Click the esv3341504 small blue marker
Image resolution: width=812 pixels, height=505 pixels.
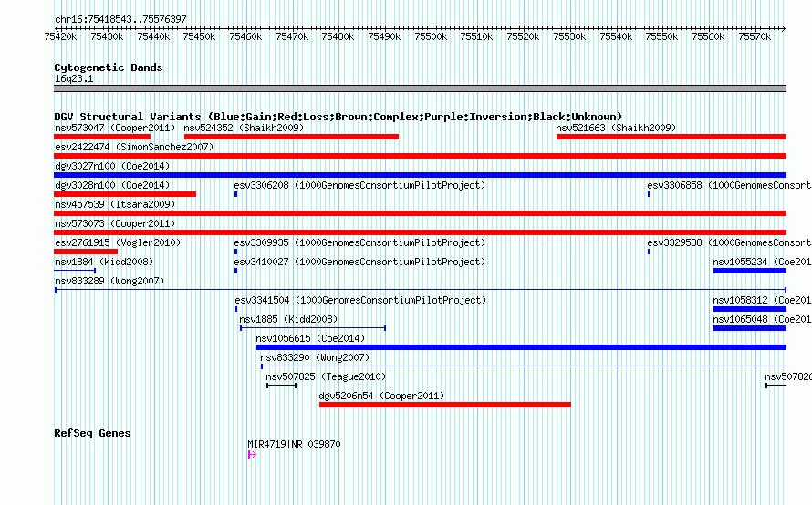pos(236,309)
